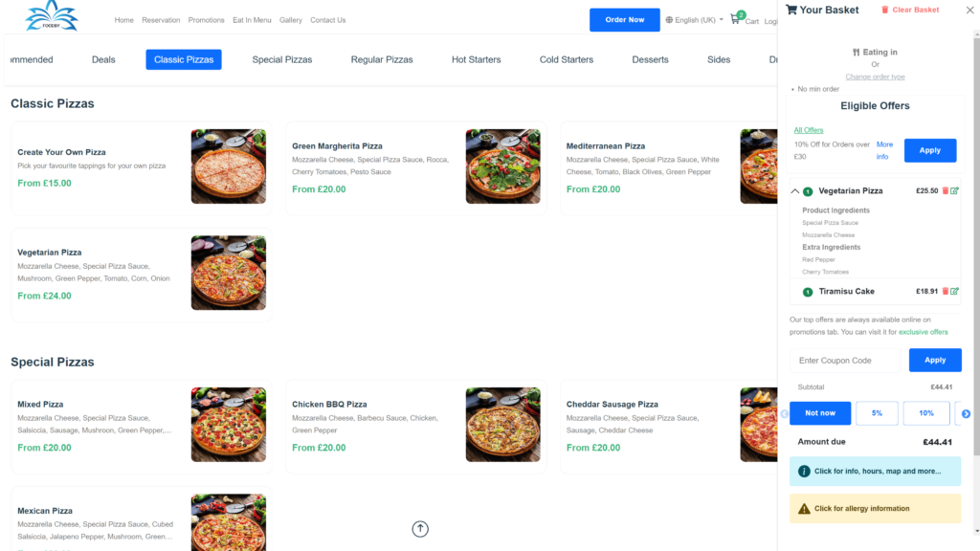Viewport: 980px width, 551px height.
Task: Open the cart icon in header
Action: coord(736,19)
